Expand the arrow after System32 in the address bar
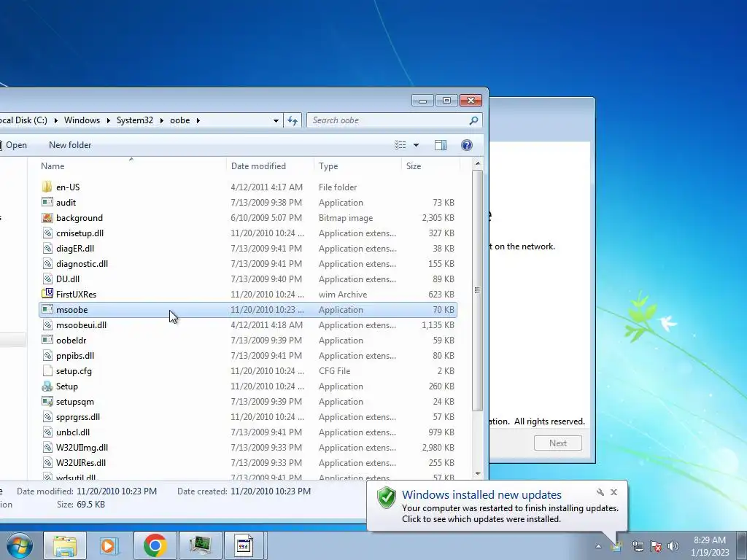Screen dimensions: 747x560 coord(161,120)
